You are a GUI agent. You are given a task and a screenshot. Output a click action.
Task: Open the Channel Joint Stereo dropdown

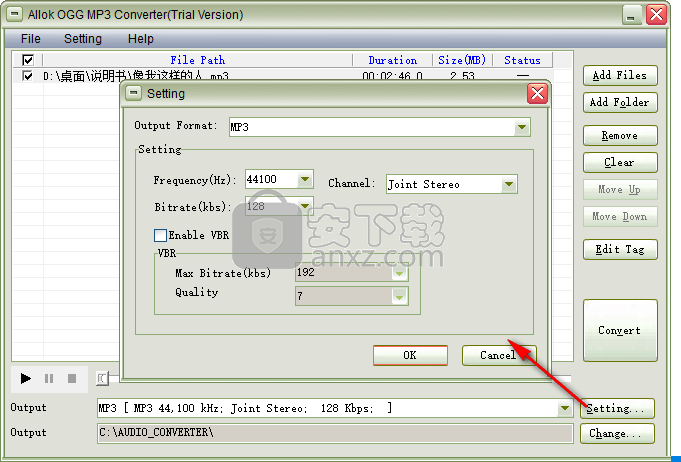pyautogui.click(x=509, y=184)
